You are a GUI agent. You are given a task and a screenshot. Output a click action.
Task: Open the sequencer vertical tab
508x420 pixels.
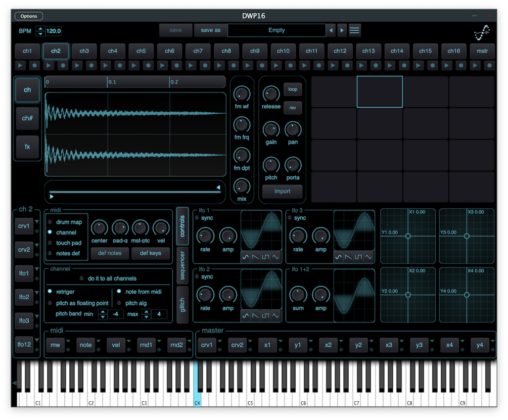pos(182,265)
